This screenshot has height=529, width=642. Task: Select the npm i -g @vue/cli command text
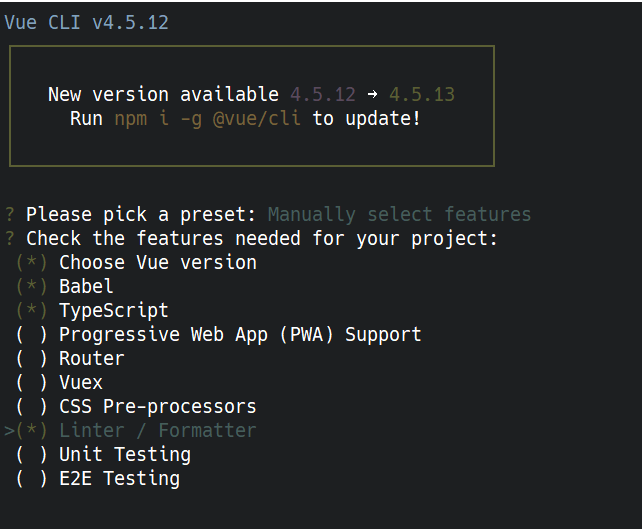(208, 119)
